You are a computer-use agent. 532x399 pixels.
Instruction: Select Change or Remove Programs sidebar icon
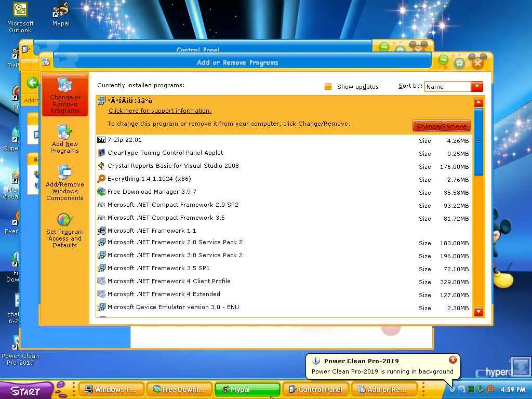tap(64, 85)
